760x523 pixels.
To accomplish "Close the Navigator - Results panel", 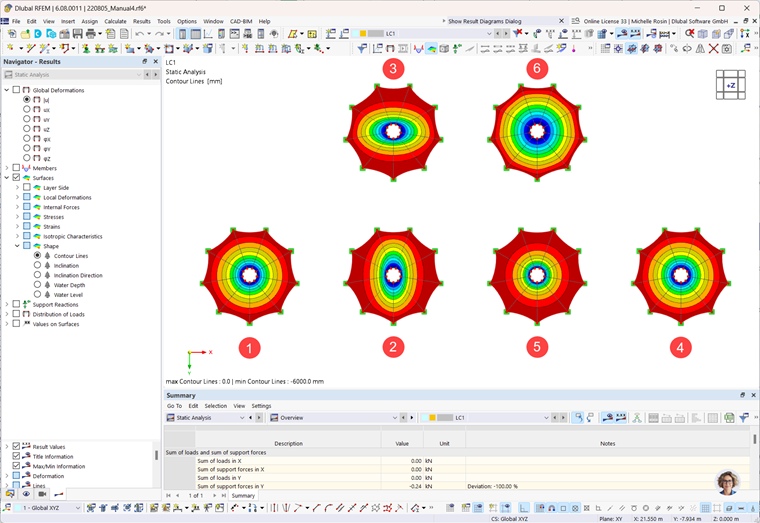I will (x=156, y=62).
